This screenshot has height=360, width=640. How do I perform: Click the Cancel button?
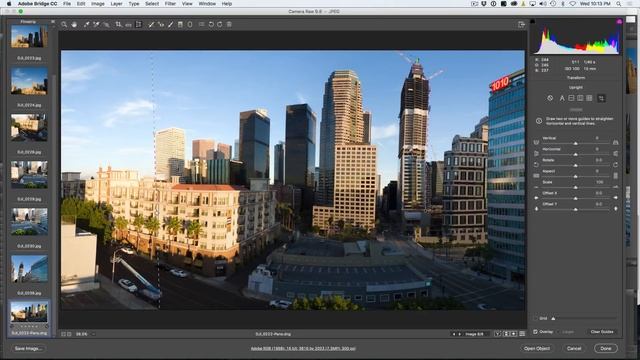pos(574,349)
